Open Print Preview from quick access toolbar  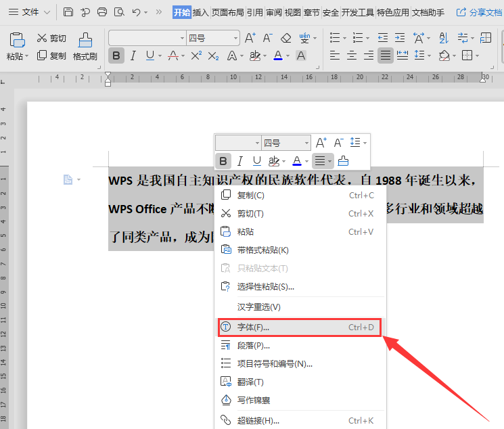119,12
